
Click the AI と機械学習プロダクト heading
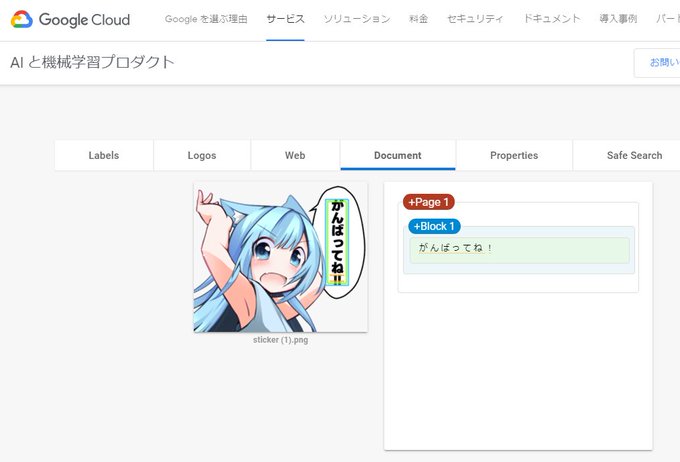point(92,62)
